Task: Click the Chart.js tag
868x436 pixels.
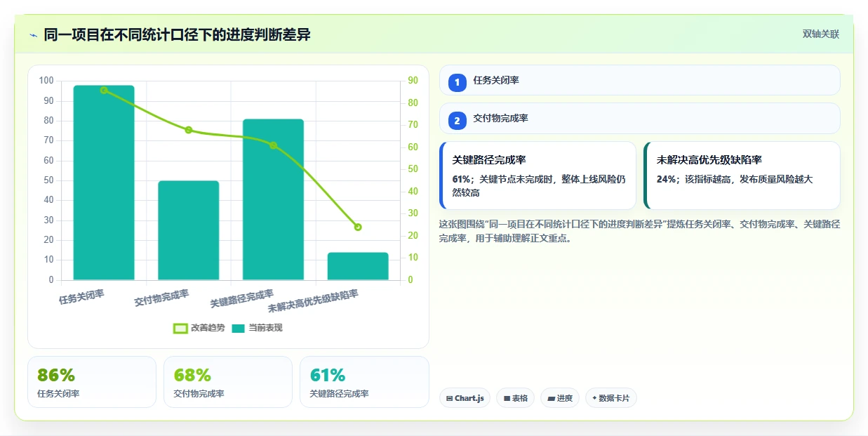Action: [465, 398]
